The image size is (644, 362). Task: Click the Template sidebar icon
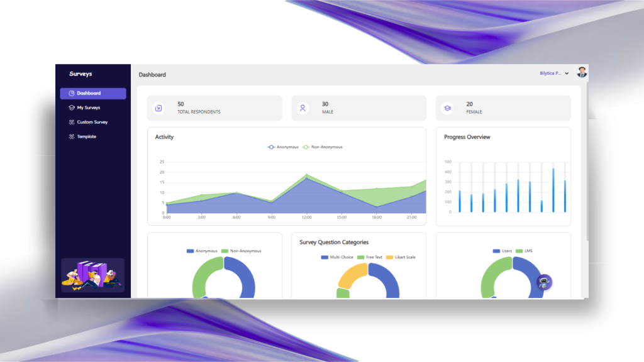coord(72,137)
